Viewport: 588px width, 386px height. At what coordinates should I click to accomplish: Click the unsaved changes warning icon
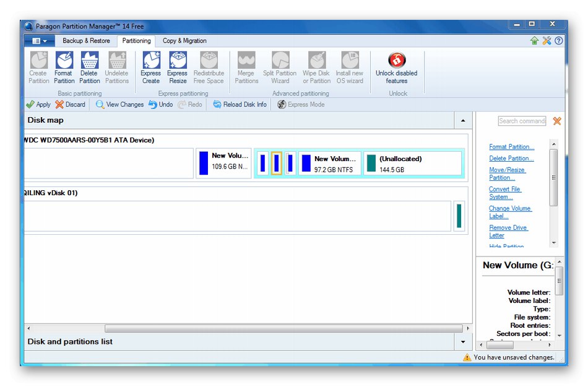467,357
